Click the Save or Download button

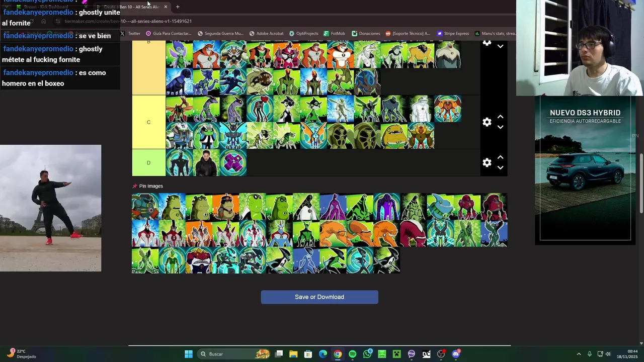[x=319, y=297]
